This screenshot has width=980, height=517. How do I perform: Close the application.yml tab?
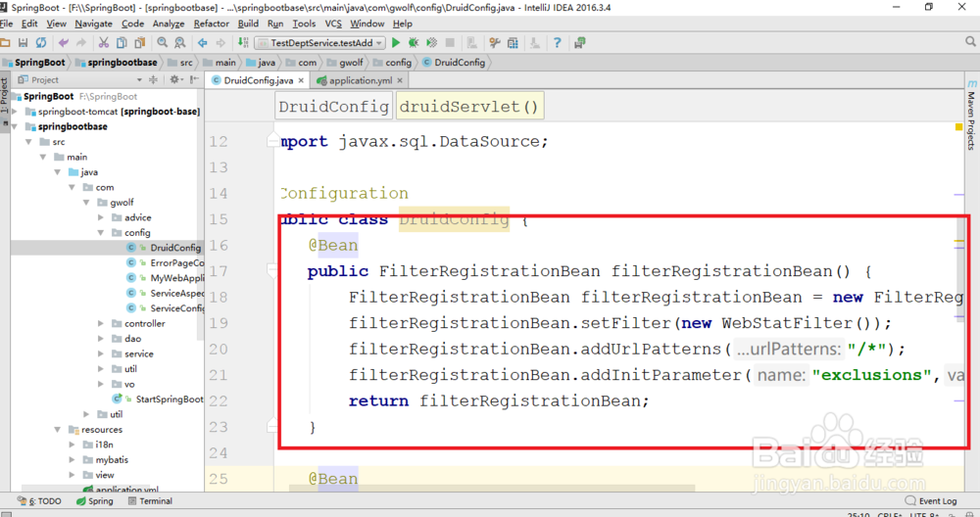point(400,80)
